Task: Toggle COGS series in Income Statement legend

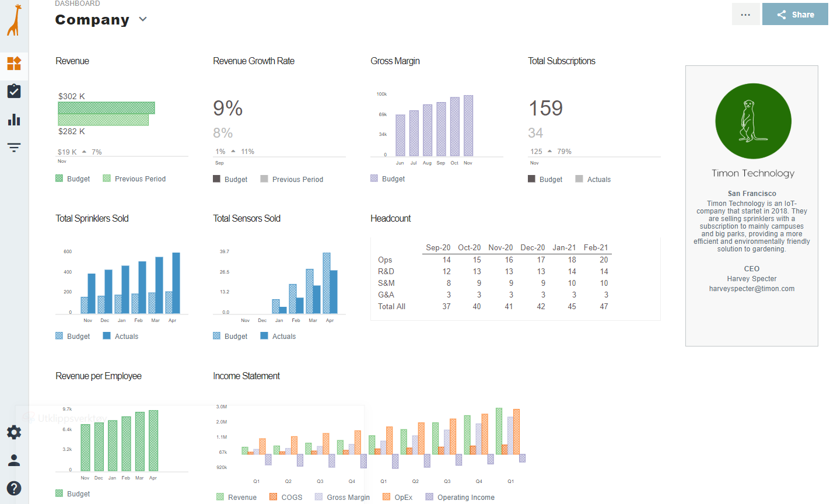Action: coord(286,498)
